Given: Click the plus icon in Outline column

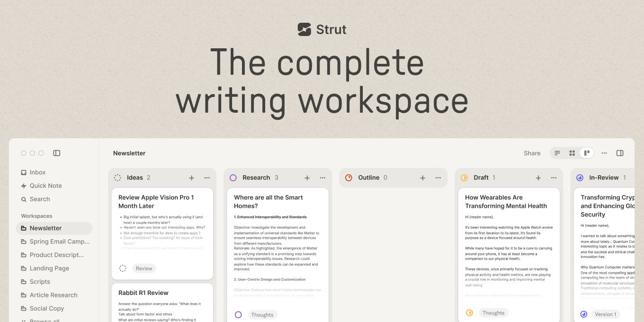Looking at the screenshot, I should pyautogui.click(x=423, y=178).
